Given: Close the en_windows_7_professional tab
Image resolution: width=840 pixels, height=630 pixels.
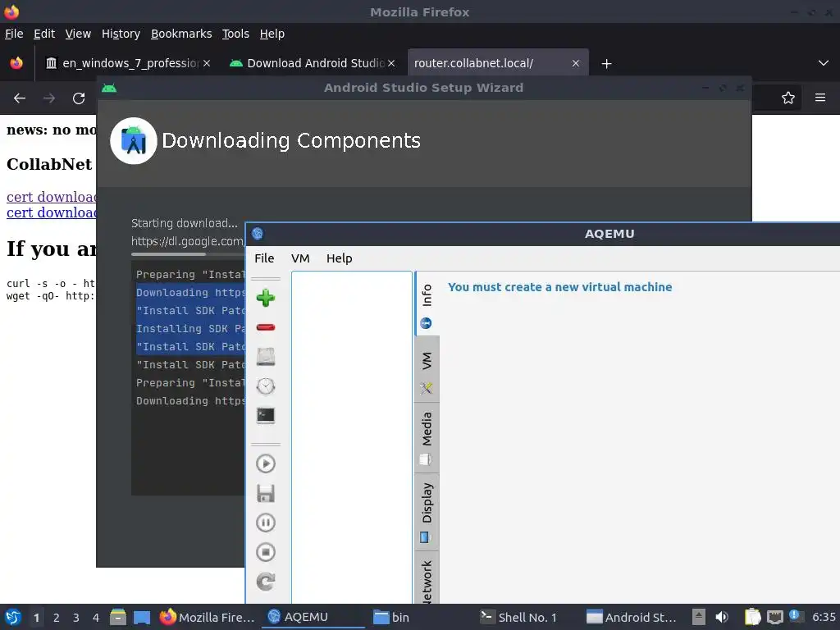Looking at the screenshot, I should coord(207,63).
